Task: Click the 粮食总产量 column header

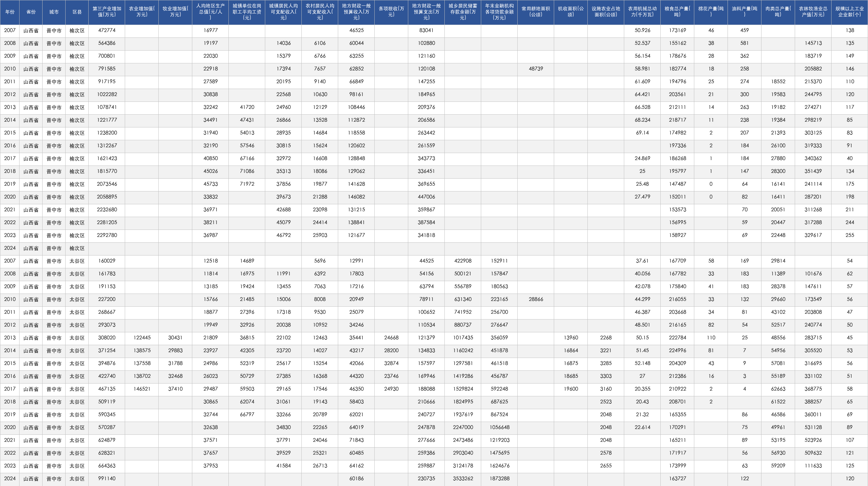Action: coord(677,12)
